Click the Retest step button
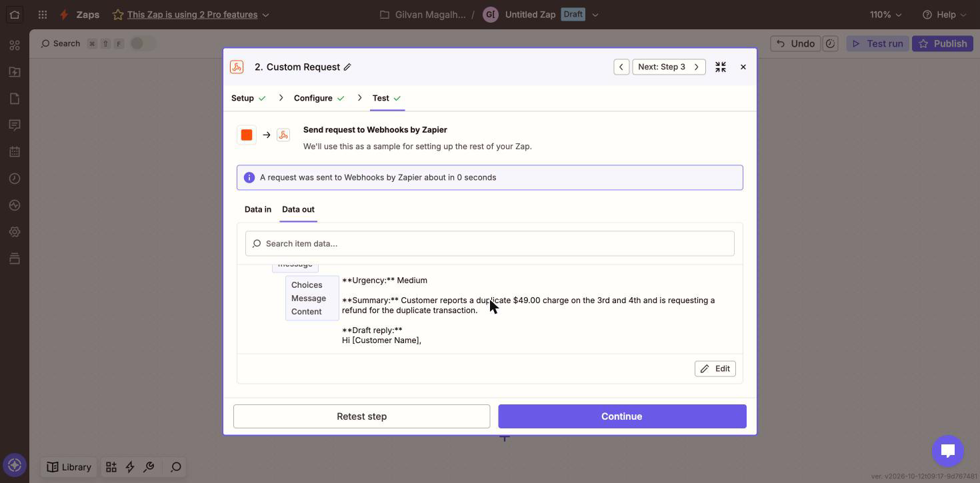Image resolution: width=980 pixels, height=483 pixels. 361,416
